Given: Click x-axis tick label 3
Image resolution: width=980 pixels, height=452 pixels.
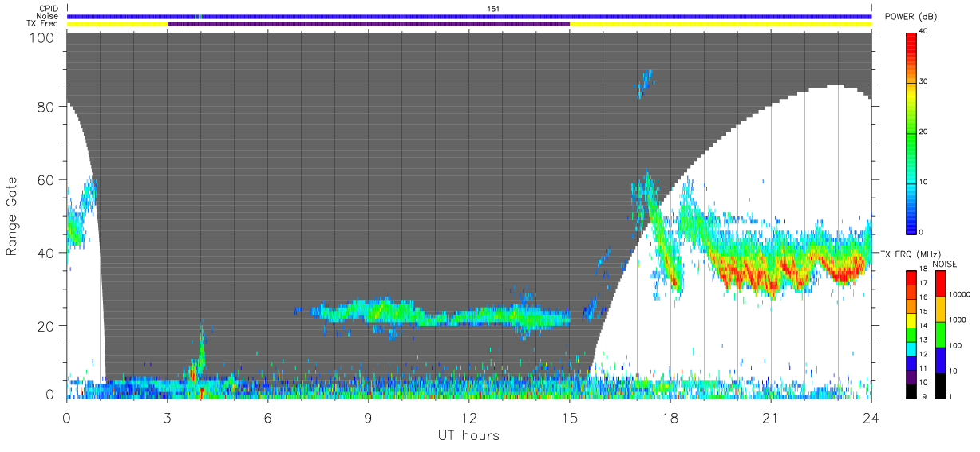Looking at the screenshot, I should click(x=168, y=417).
